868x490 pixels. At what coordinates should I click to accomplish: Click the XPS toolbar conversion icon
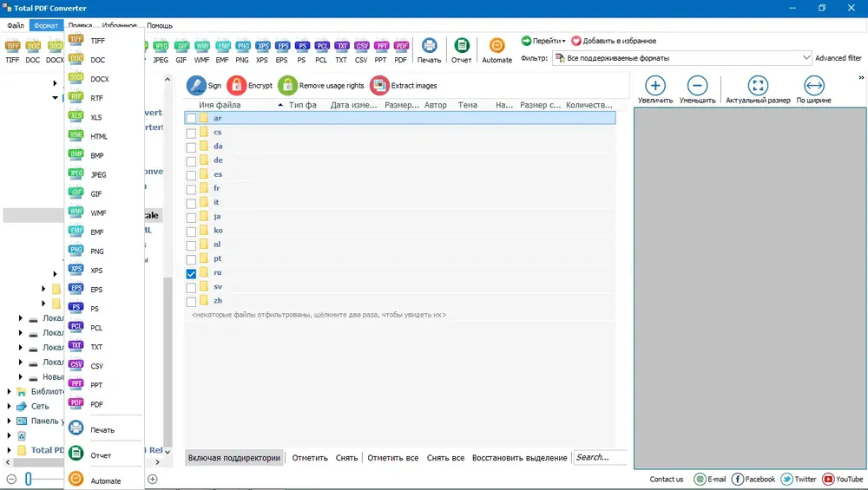pyautogui.click(x=262, y=51)
